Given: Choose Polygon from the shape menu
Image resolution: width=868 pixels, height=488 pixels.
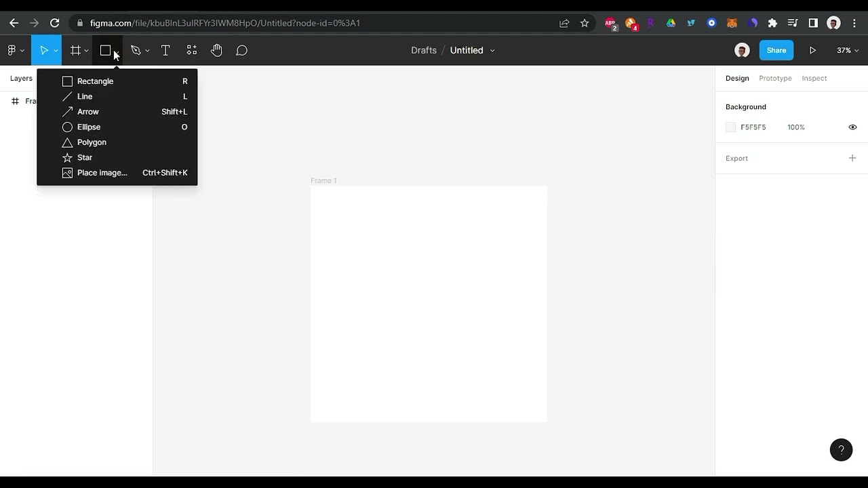Looking at the screenshot, I should pos(117,142).
